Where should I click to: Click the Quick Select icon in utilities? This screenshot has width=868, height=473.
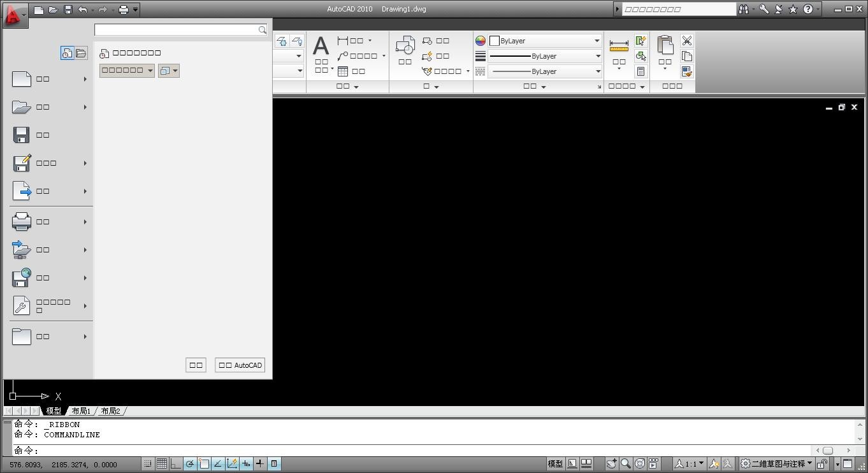click(x=640, y=41)
